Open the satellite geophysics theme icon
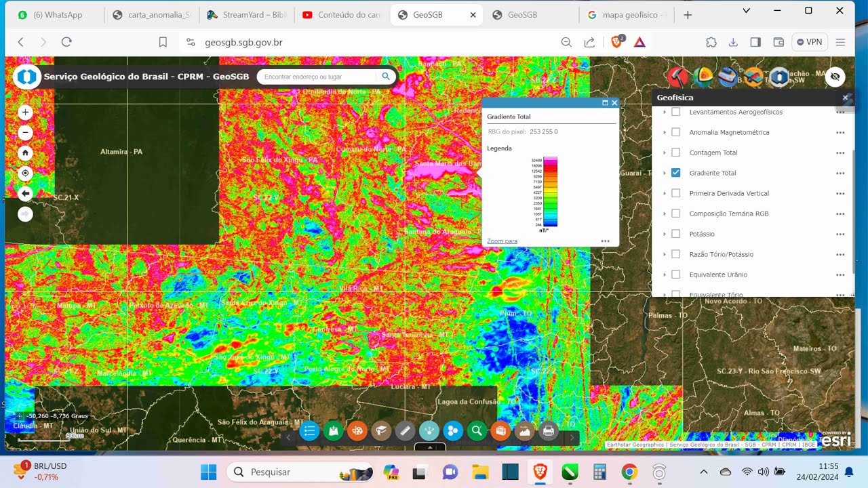The width and height of the screenshot is (868, 488). point(753,77)
